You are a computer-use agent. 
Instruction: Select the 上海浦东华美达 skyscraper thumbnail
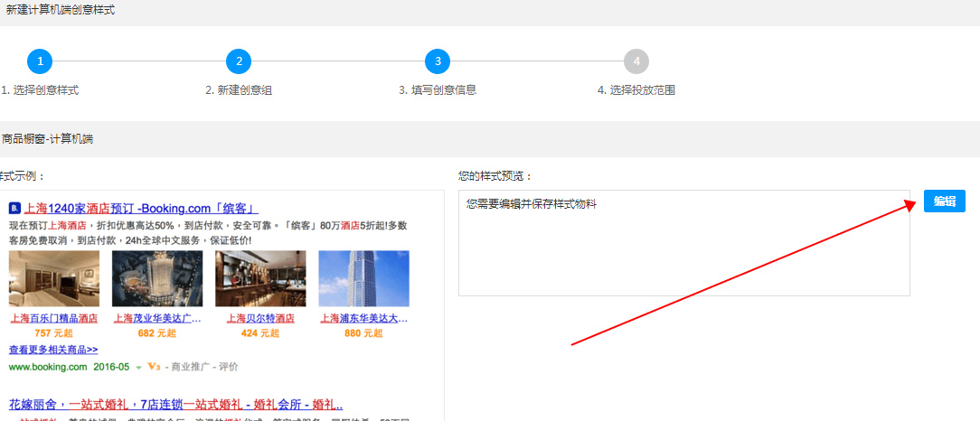[x=363, y=279]
